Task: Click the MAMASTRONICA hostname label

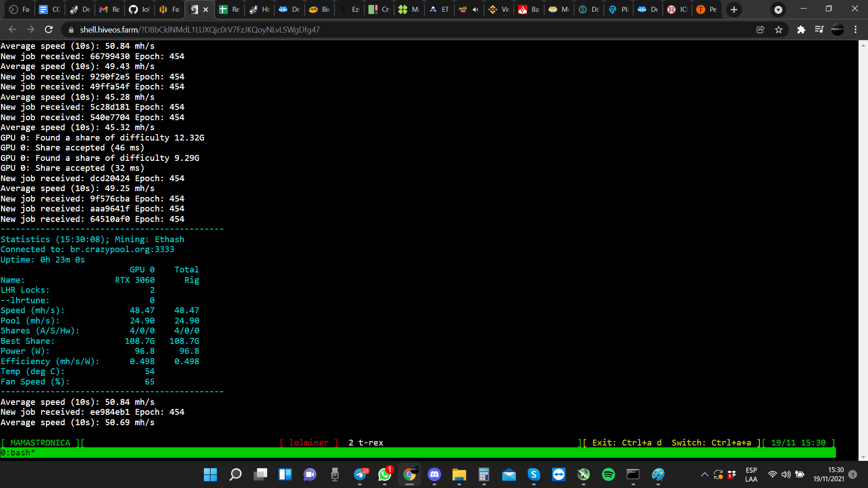Action: (40, 443)
